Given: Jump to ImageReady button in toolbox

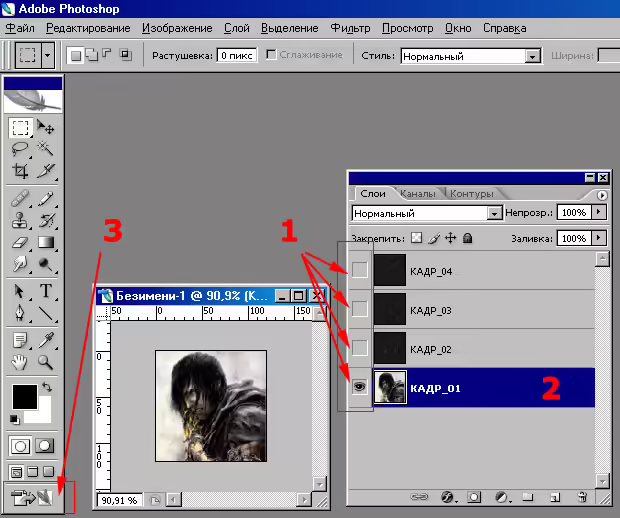Looking at the screenshot, I should tap(32, 497).
